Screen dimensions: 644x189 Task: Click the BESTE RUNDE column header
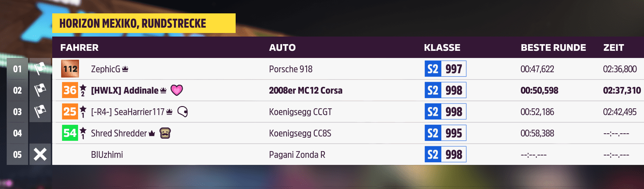(x=553, y=48)
